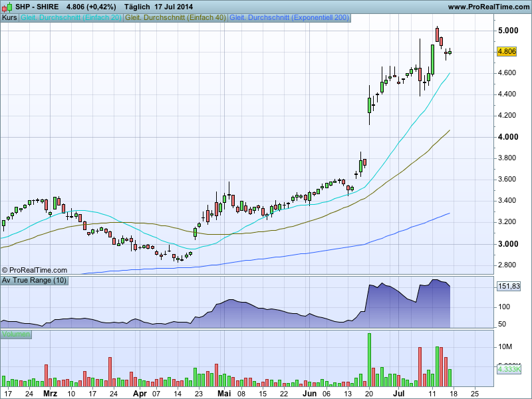Image resolution: width=532 pixels, height=399 pixels.
Task: Select Gleit. Durchschnitt (Exponentiell 200) label
Action: tap(289, 18)
